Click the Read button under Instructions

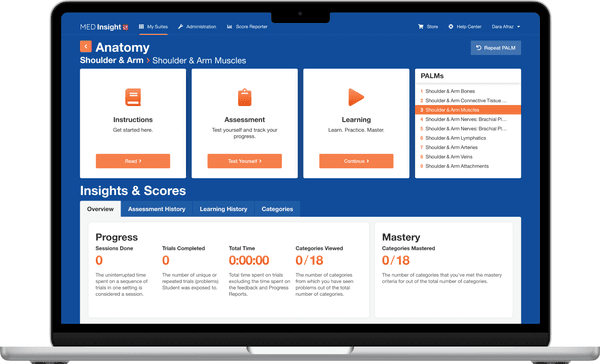(133, 161)
